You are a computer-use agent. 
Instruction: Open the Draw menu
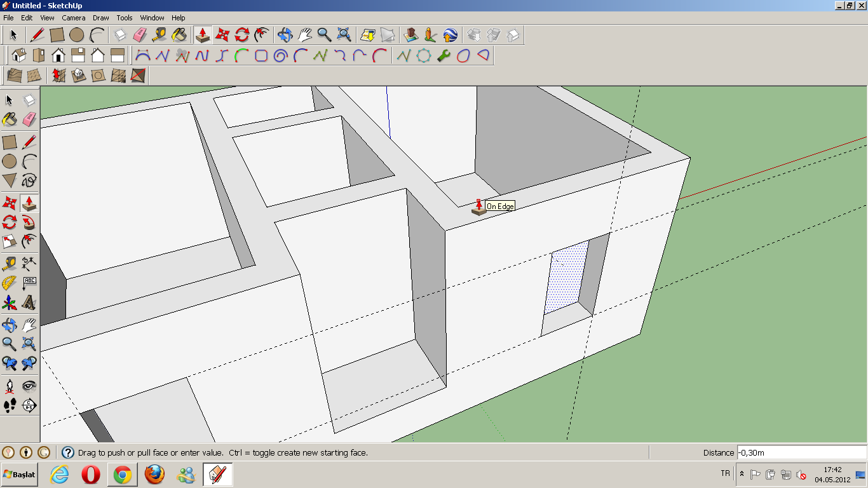[x=101, y=18]
